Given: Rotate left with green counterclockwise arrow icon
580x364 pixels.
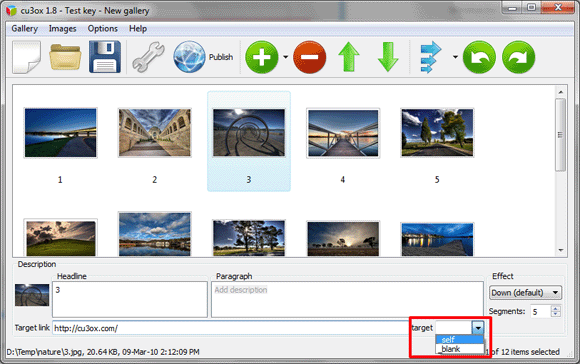Looking at the screenshot, I should pyautogui.click(x=479, y=57).
